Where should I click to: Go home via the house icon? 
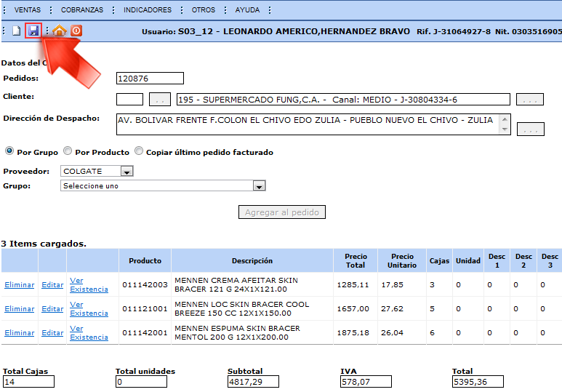(60, 31)
